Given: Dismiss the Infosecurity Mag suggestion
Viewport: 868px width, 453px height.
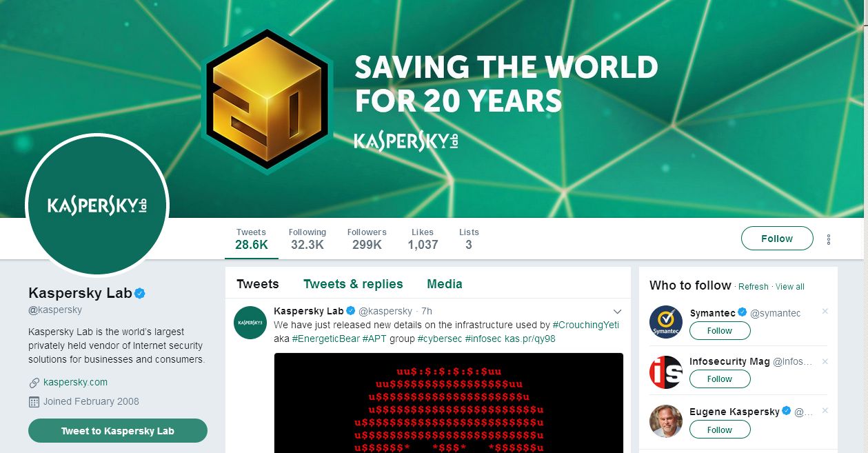Looking at the screenshot, I should (x=825, y=361).
